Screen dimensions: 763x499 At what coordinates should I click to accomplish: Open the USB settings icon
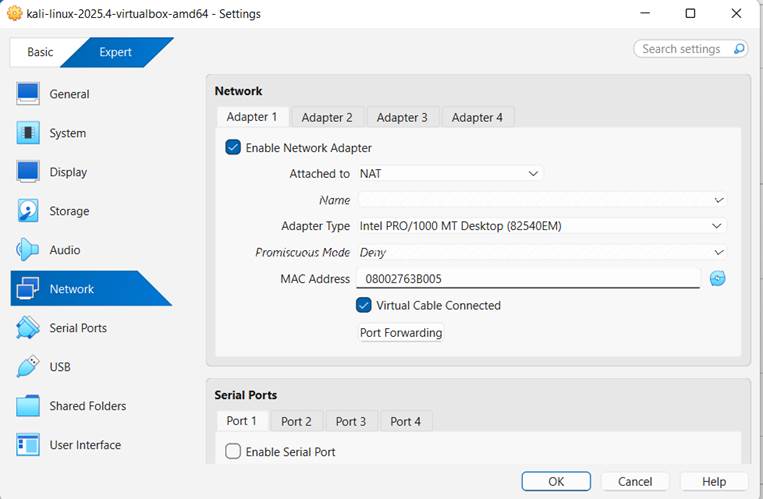click(28, 367)
